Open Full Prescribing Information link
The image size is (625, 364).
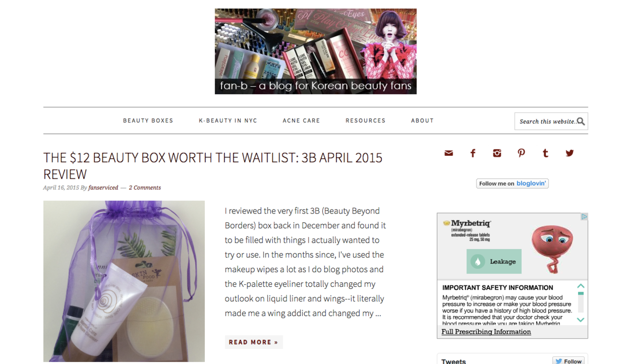(x=486, y=332)
